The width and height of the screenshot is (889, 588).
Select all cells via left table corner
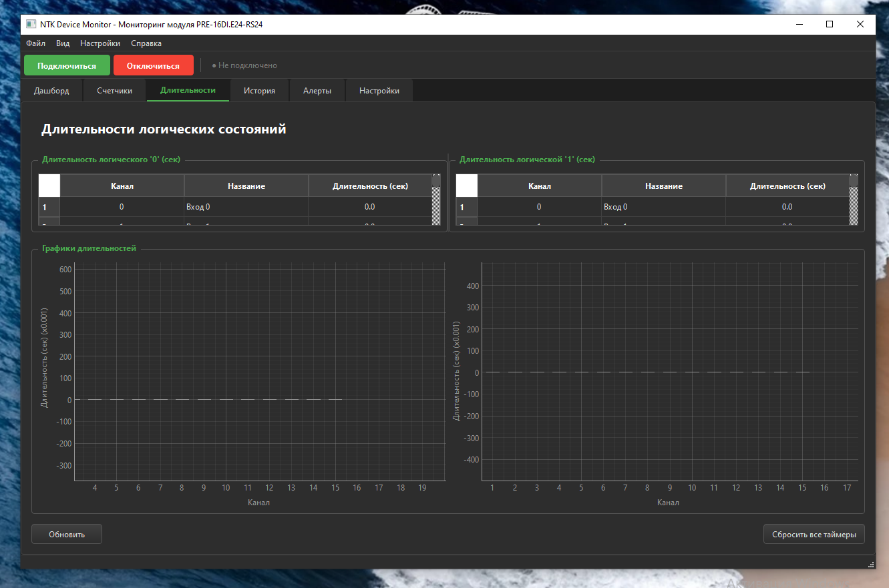[49, 186]
